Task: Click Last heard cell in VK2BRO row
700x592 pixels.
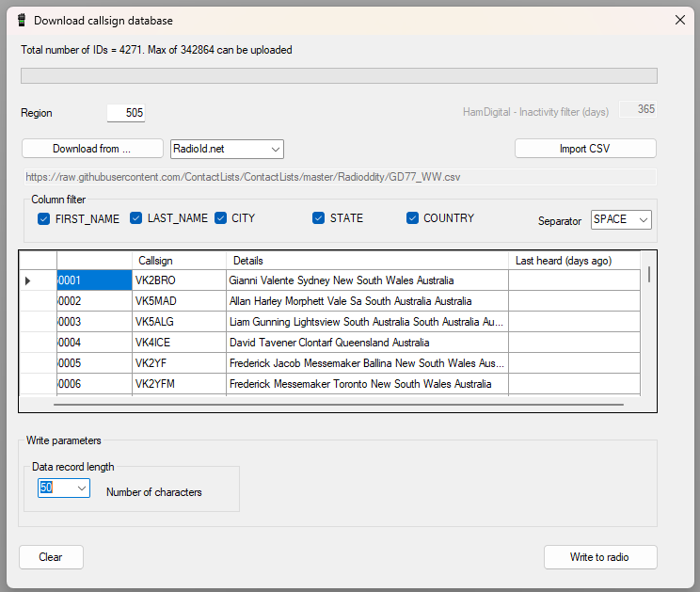Action: 574,280
